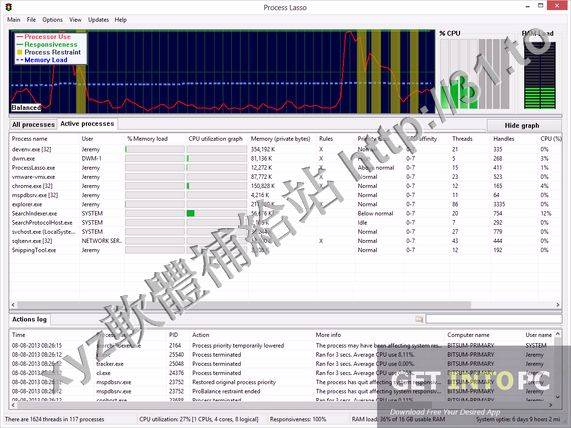The image size is (571, 428).
Task: Sort by User column header
Action: point(87,139)
